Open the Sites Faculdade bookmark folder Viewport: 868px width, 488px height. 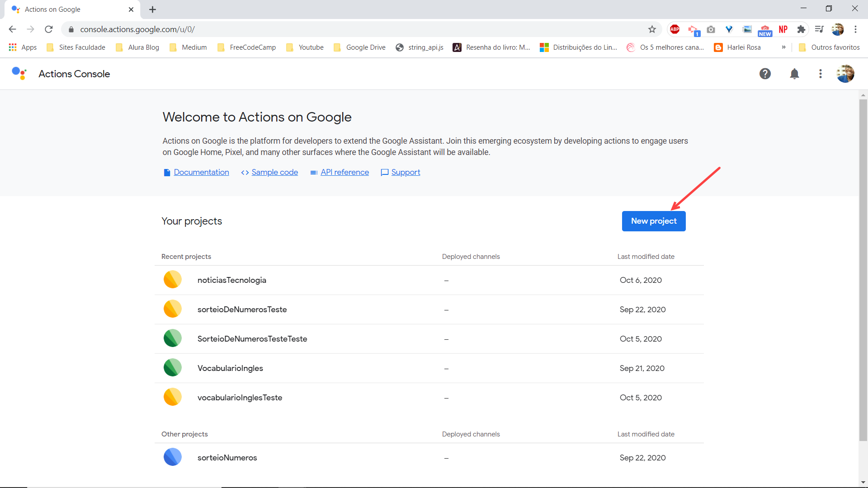pos(76,47)
